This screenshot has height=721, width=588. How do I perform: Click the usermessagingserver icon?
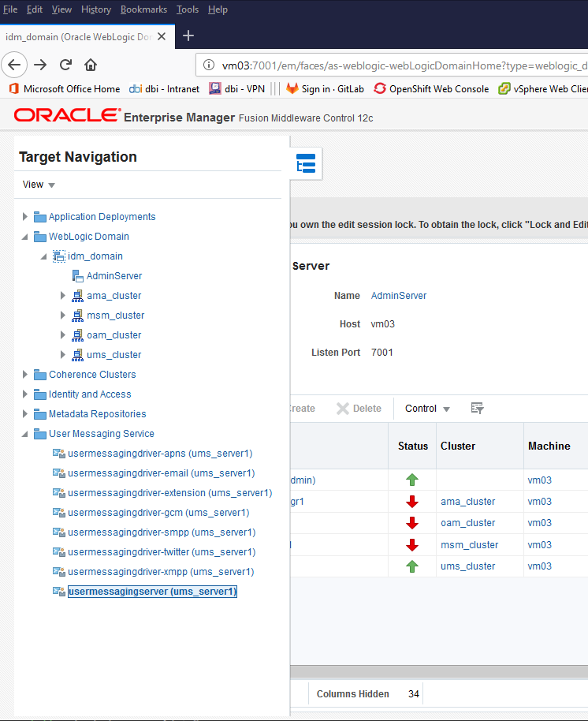pyautogui.click(x=59, y=592)
